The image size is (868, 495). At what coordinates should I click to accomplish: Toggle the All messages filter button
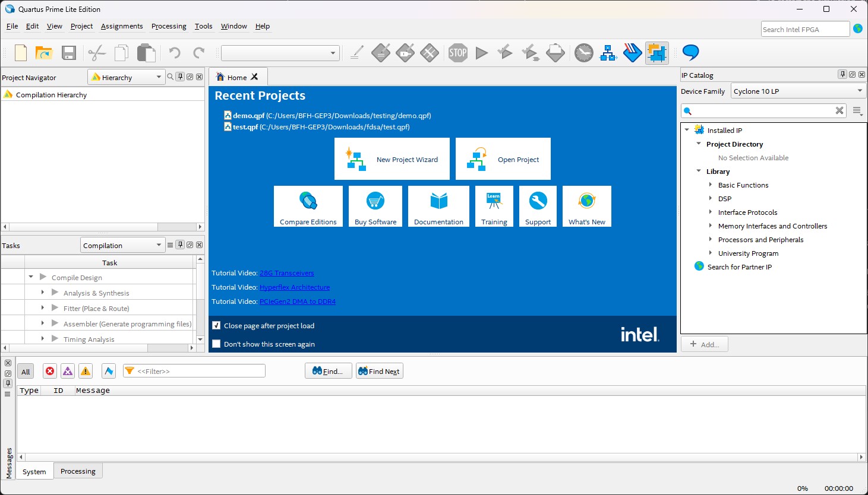click(x=26, y=372)
